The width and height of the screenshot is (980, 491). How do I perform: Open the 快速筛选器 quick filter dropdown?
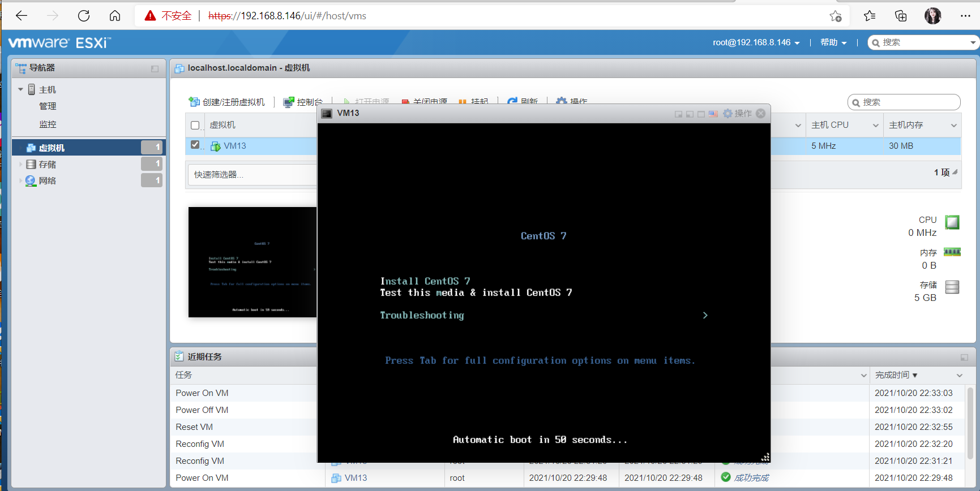pos(251,174)
